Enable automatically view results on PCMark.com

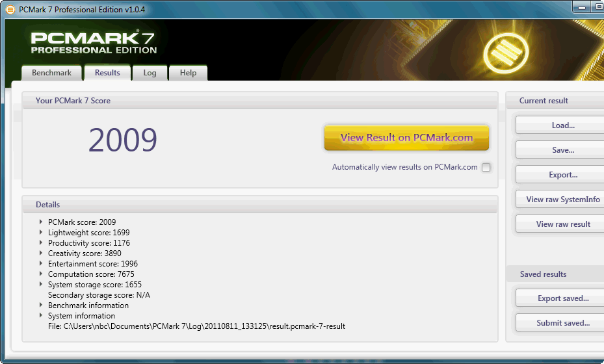[486, 167]
